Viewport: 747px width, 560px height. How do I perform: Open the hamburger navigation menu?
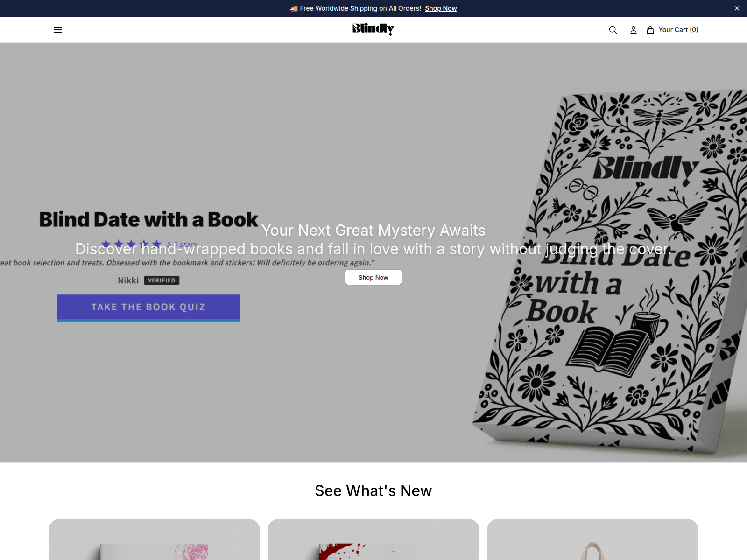pos(58,30)
